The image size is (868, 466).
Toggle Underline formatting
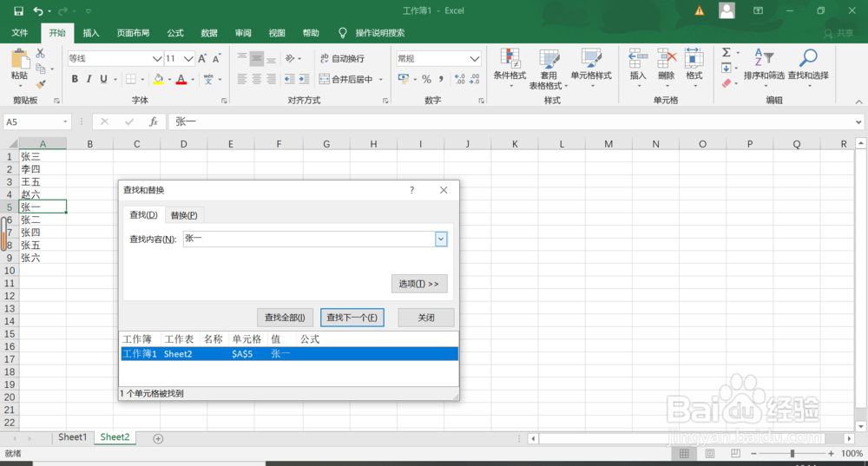tap(103, 79)
